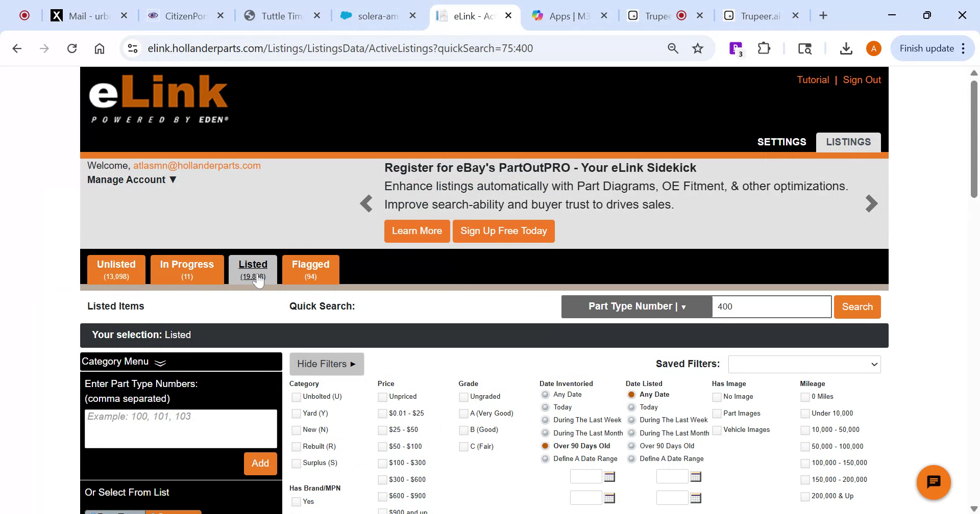Image resolution: width=980 pixels, height=514 pixels.
Task: Select Today under Date Inventoried
Action: (545, 407)
